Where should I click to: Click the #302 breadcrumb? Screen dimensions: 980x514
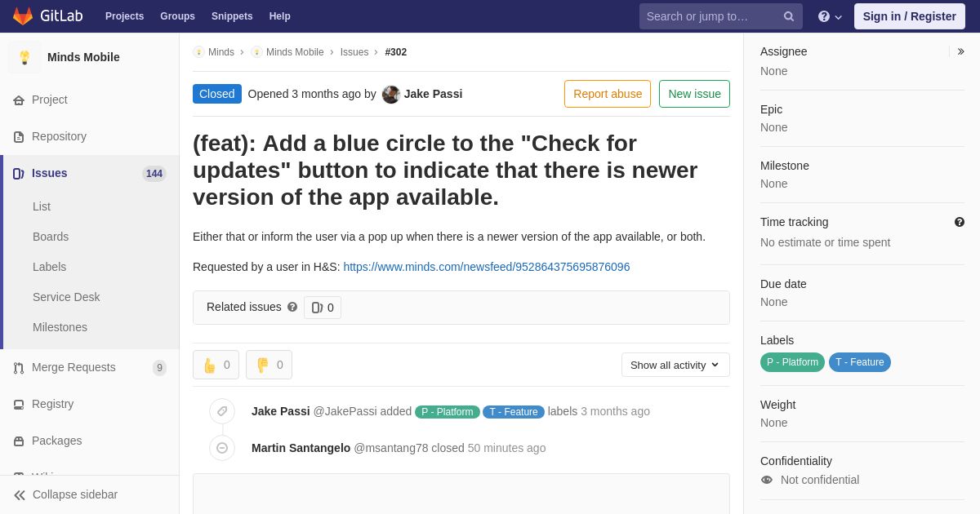(396, 52)
